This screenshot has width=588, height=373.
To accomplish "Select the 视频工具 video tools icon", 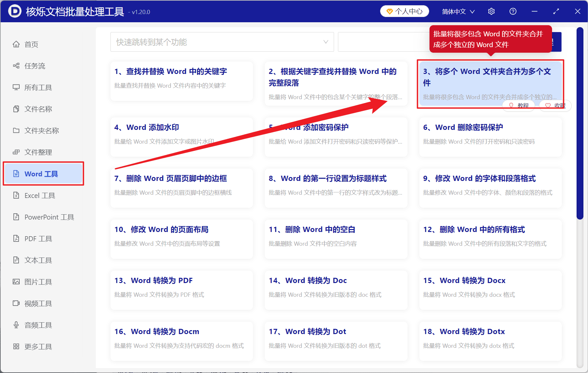I will (x=16, y=303).
